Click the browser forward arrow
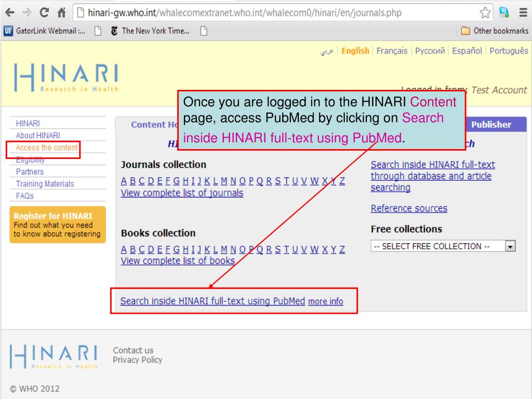 pos(26,12)
